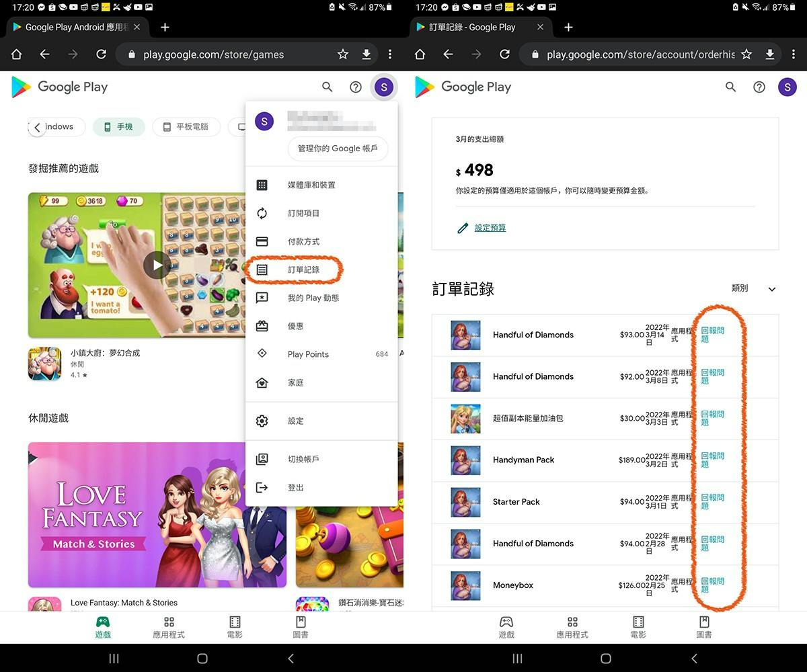Screen dimensions: 807x672
Task: Open Handyman Pack order thumbnail
Action: point(465,460)
